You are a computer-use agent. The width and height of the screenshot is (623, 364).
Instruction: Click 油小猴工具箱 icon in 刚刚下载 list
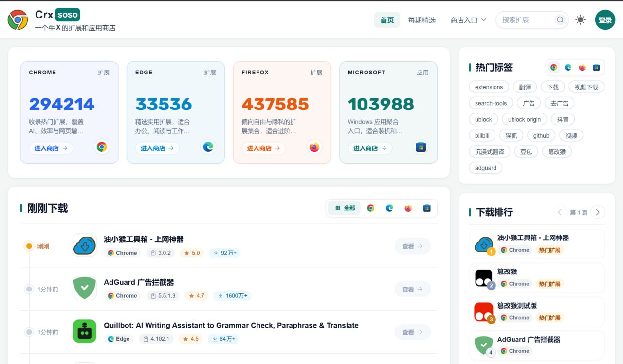point(85,245)
